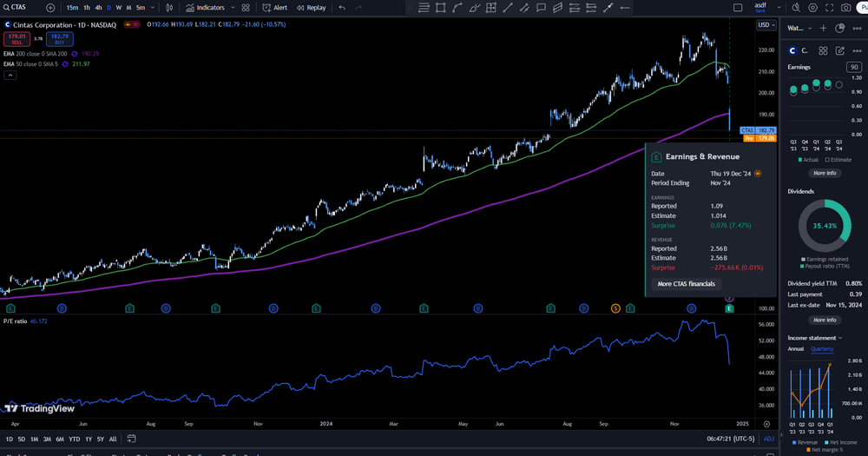
Task: Select the trend line tool
Action: 508,8
